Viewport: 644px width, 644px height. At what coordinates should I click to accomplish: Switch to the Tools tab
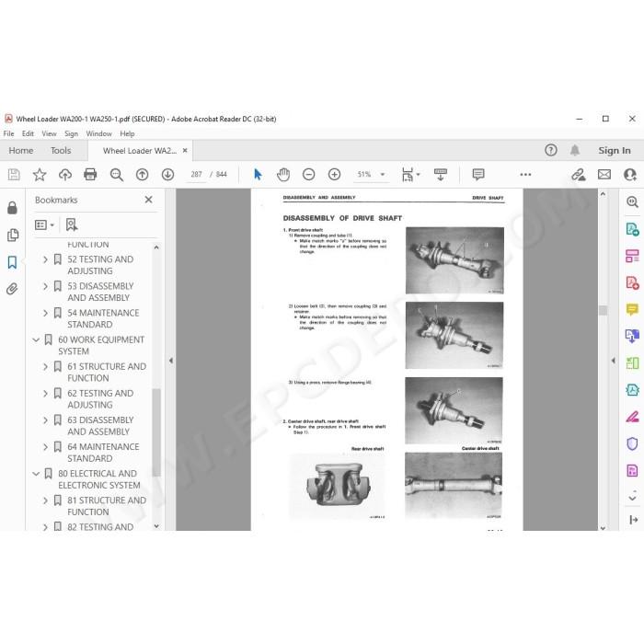click(x=61, y=150)
